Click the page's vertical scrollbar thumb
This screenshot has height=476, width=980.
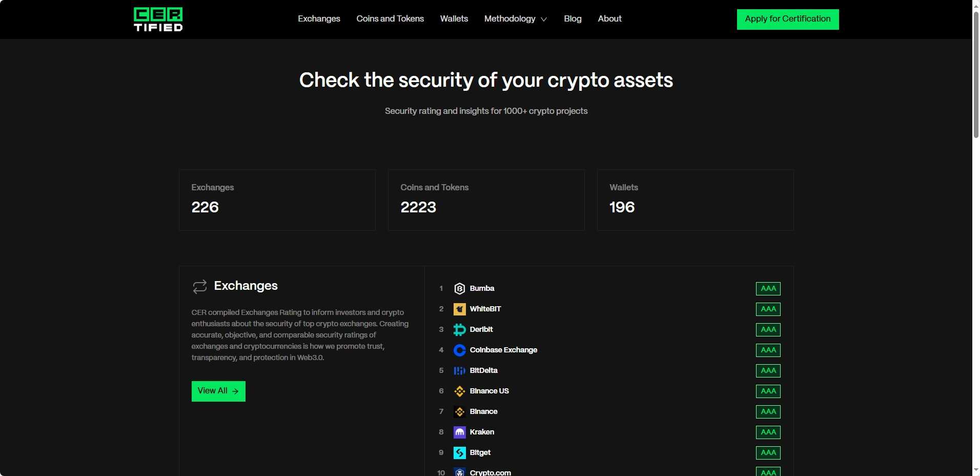coord(976,74)
